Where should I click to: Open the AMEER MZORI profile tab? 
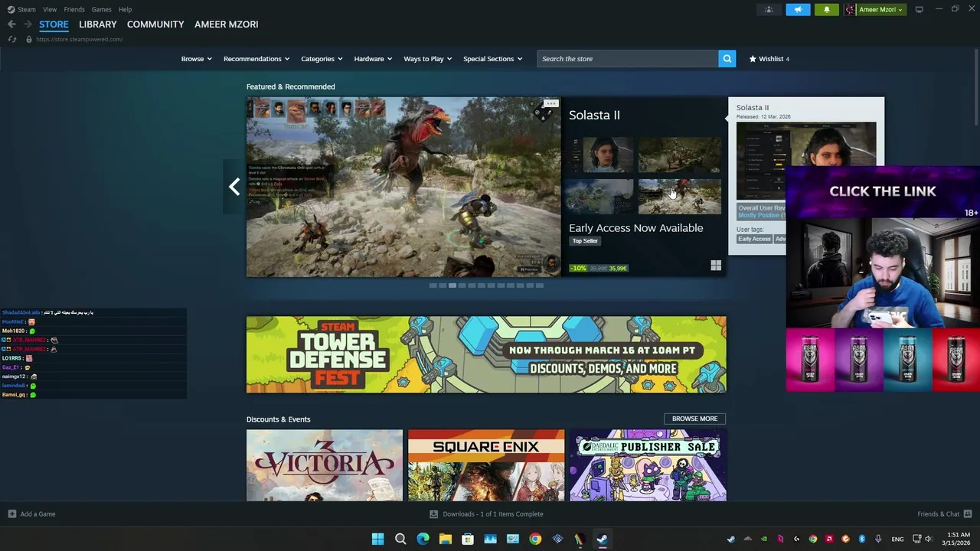226,24
